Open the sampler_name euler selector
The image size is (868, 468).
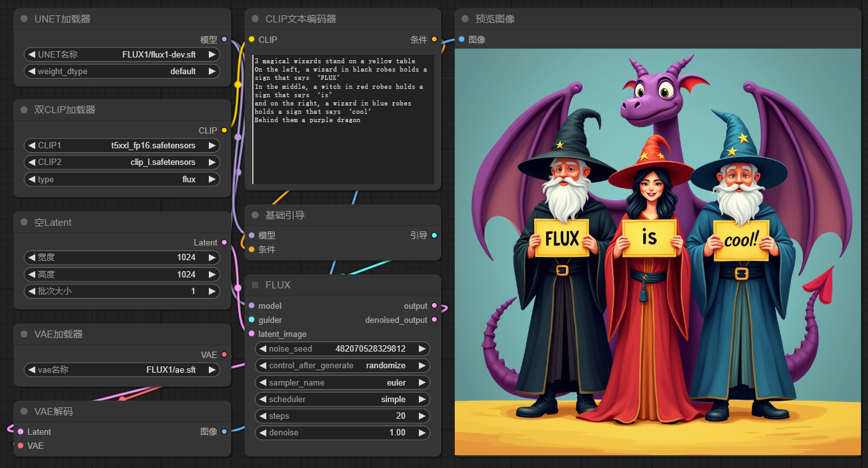pos(342,382)
